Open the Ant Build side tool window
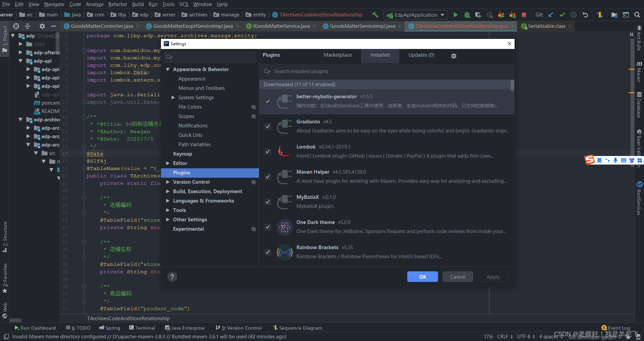The width and height of the screenshot is (644, 341). [x=639, y=38]
